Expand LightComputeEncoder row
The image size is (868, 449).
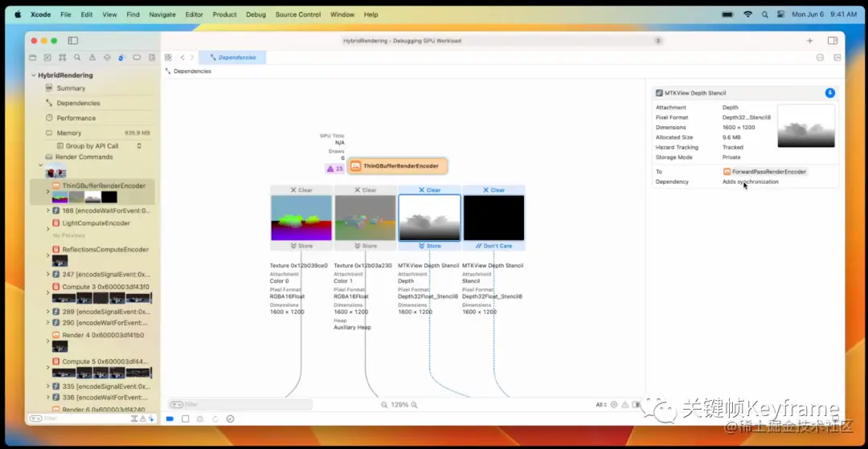pos(47,228)
